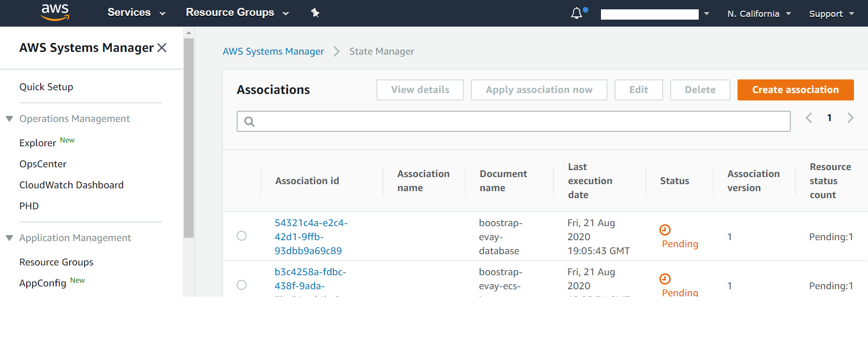
Task: Open the account name dropdown
Action: tap(655, 14)
